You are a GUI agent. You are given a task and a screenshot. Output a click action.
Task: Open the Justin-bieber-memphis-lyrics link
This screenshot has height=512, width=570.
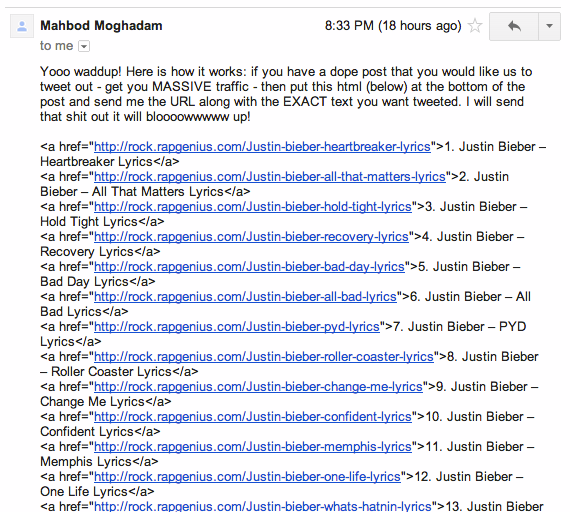(253, 447)
